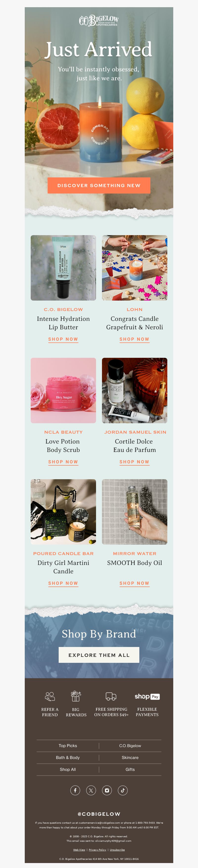Open the TikTok social icon
This screenshot has width=198, height=868.
tap(123, 790)
